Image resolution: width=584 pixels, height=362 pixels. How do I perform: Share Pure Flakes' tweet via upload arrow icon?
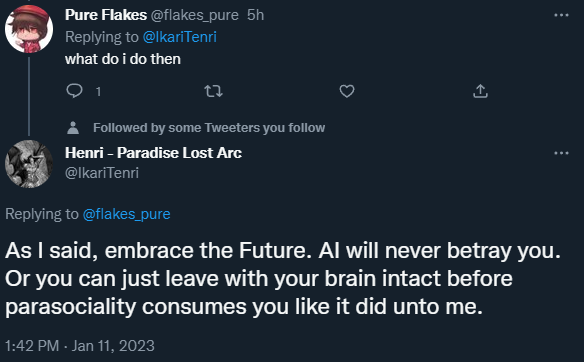(x=480, y=91)
